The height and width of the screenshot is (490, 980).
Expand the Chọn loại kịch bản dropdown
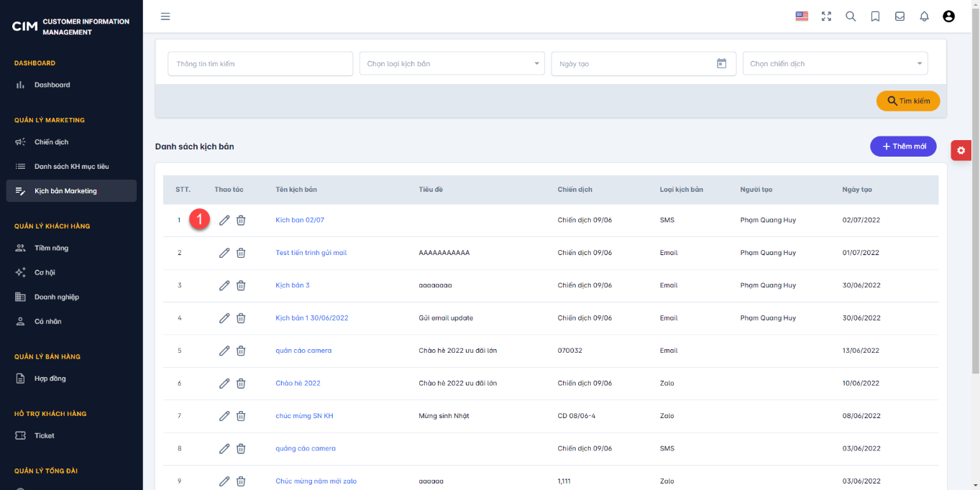[x=452, y=63]
